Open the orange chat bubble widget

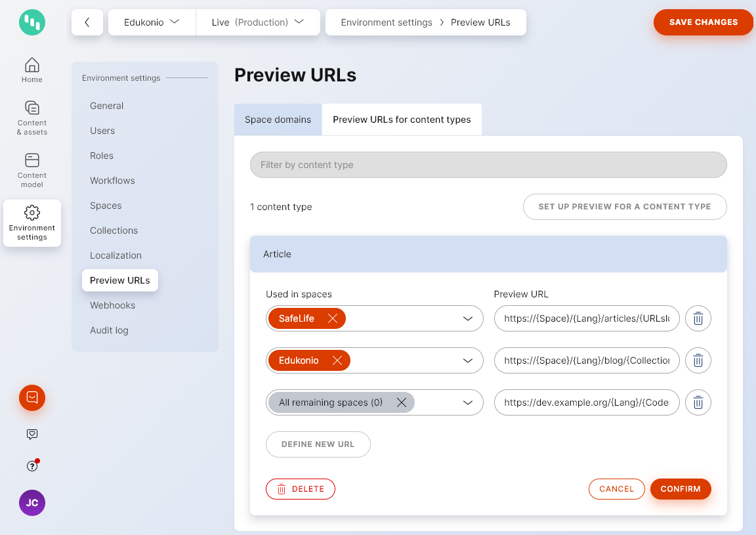[31, 398]
